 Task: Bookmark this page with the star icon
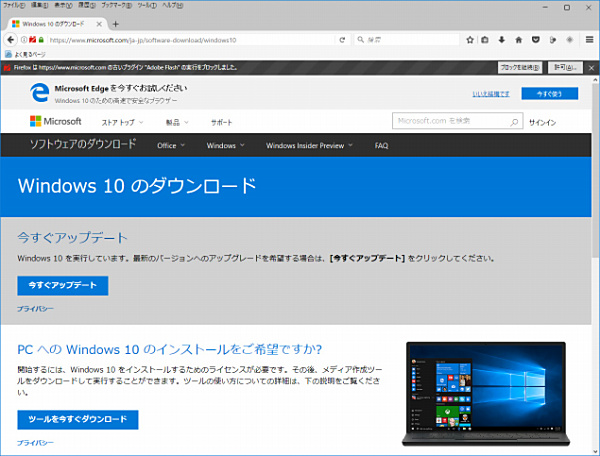[470, 40]
